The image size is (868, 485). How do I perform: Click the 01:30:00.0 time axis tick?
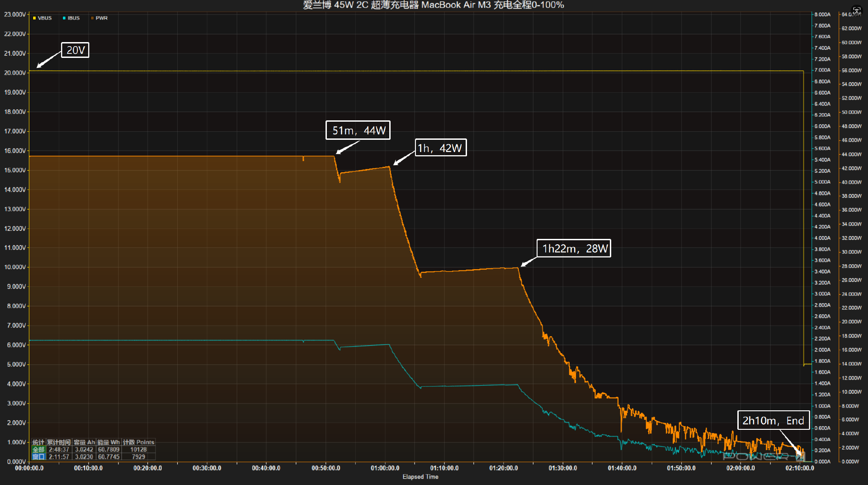563,468
